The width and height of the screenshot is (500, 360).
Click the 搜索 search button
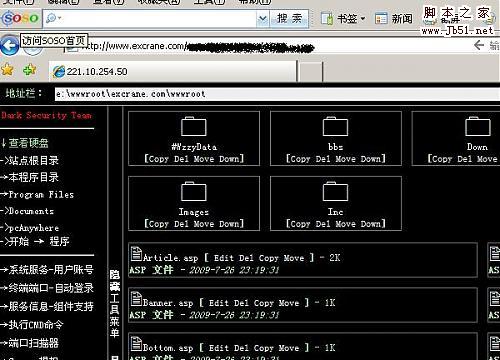(x=289, y=18)
